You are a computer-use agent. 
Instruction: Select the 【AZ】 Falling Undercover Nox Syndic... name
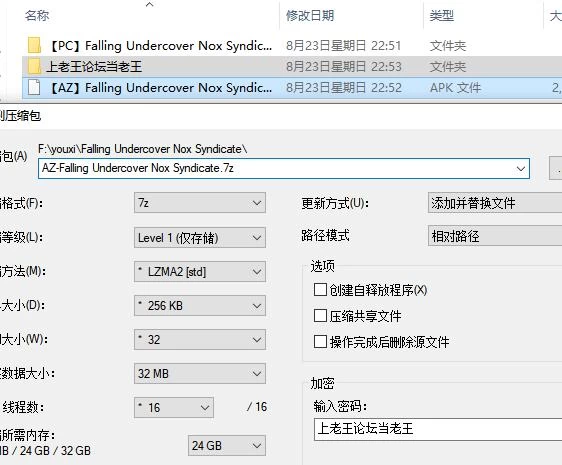[x=159, y=88]
